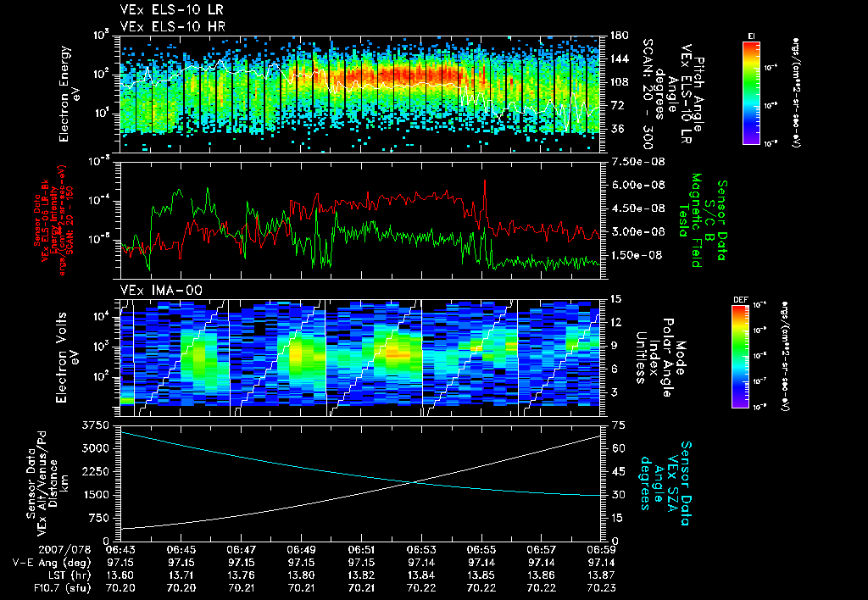868x600 pixels.
Task: Select the "VEx IMA-00" panel title
Action: tap(161, 290)
